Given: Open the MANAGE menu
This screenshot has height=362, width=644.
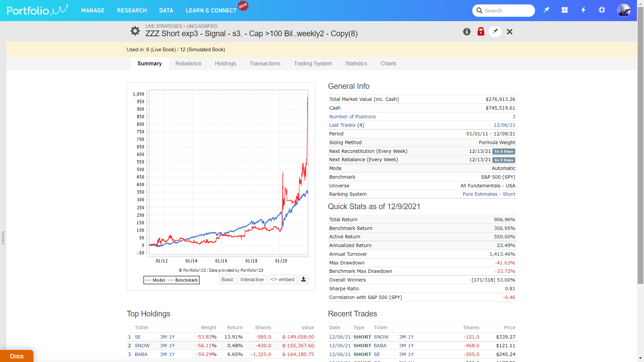Looking at the screenshot, I should pyautogui.click(x=93, y=10).
